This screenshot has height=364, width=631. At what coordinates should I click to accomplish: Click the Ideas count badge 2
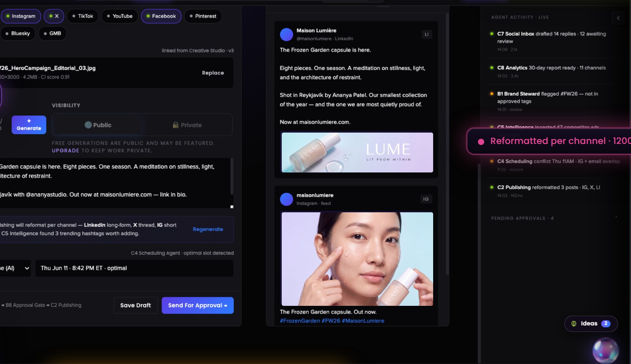tap(606, 324)
